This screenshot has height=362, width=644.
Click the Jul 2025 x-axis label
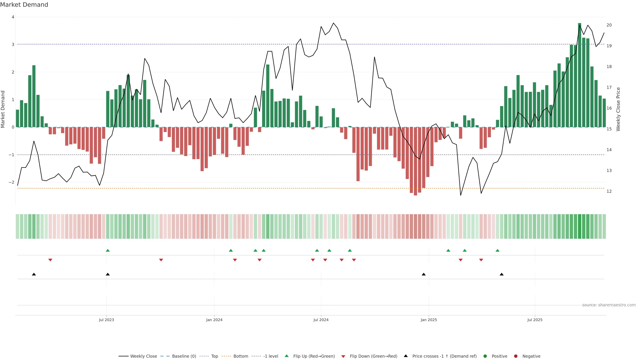(535, 320)
